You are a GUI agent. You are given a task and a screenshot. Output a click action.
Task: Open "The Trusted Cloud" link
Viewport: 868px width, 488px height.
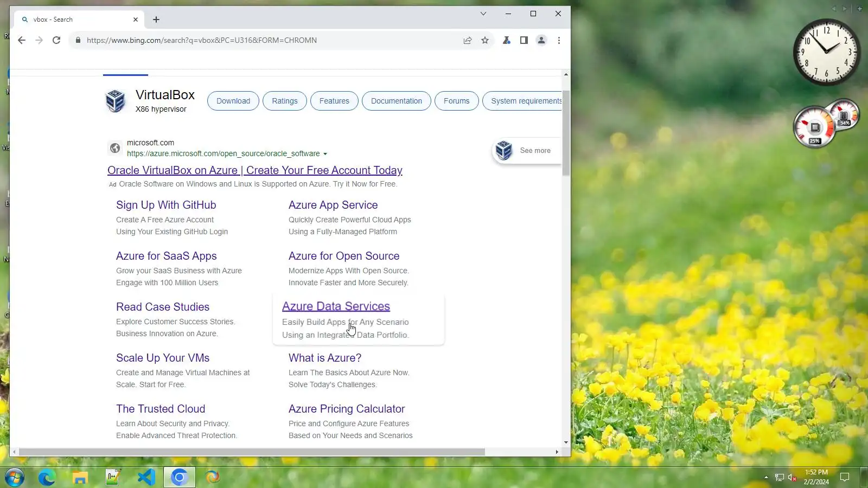click(161, 409)
